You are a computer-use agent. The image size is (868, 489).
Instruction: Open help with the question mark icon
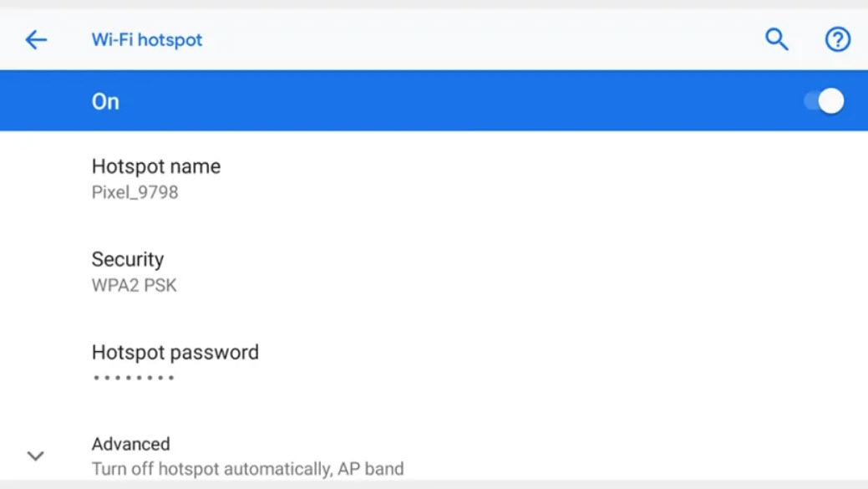point(837,39)
